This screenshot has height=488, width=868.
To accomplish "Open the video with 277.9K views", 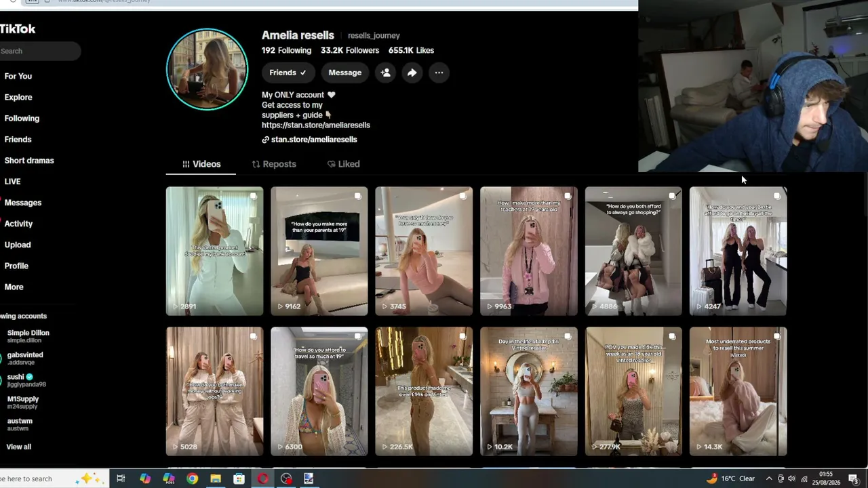I will point(633,392).
